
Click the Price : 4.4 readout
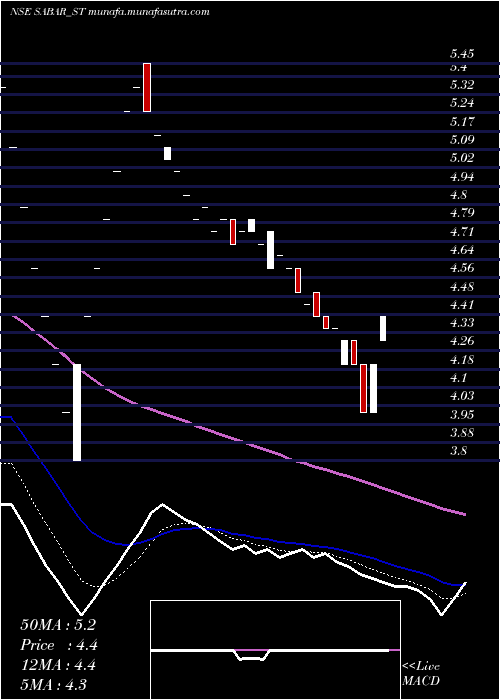(59, 645)
